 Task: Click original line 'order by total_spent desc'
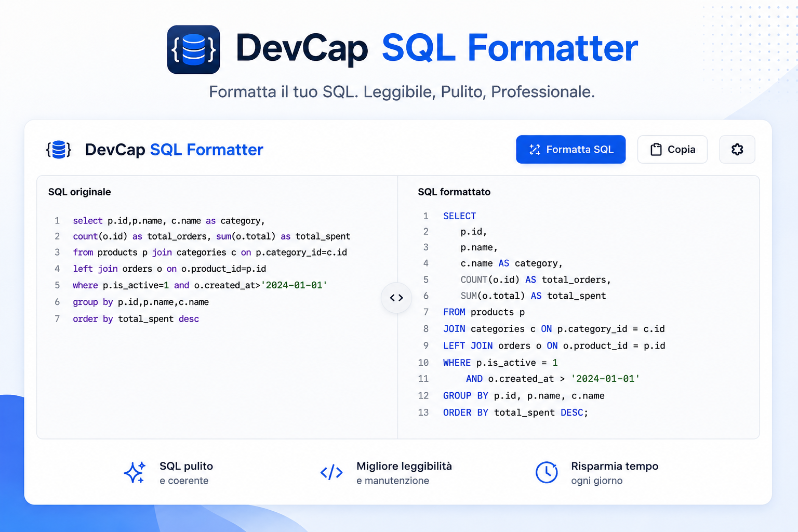(x=136, y=319)
